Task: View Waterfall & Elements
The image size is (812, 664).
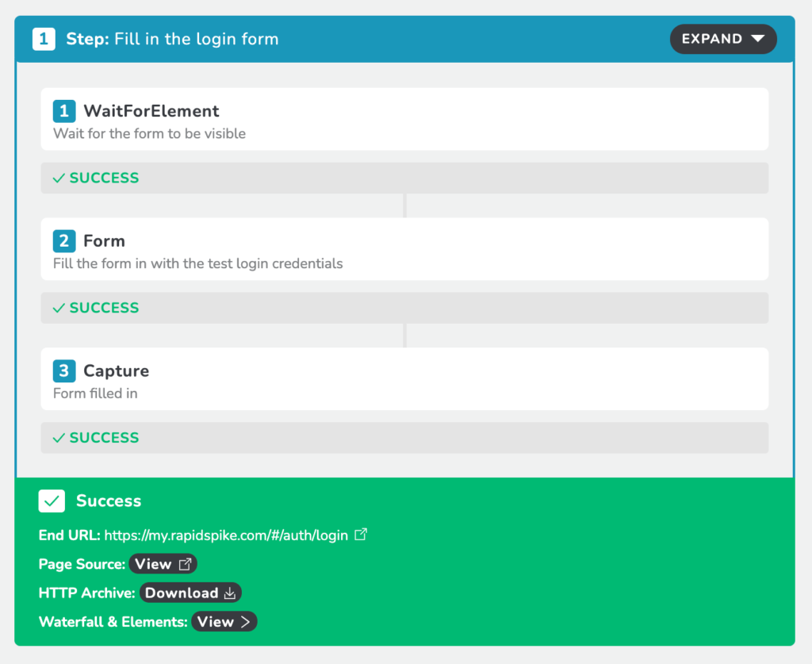Action: click(224, 621)
